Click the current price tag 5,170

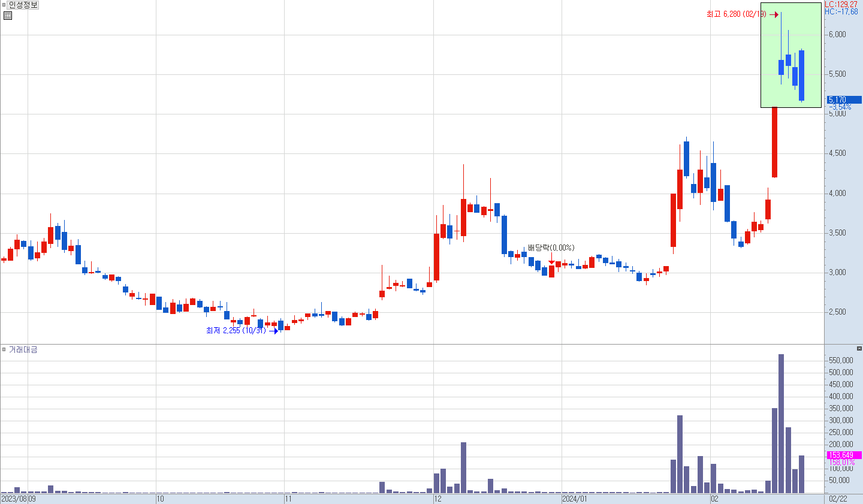(844, 100)
